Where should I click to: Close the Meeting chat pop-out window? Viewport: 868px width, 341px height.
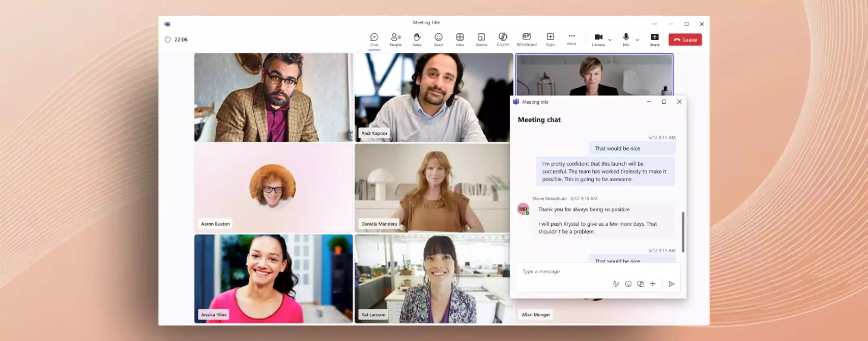pos(679,102)
